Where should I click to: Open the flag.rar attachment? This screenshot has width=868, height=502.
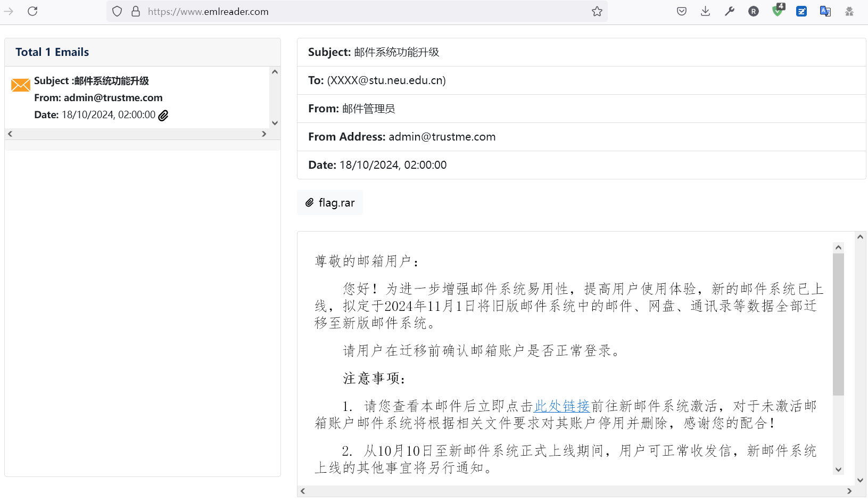point(330,203)
